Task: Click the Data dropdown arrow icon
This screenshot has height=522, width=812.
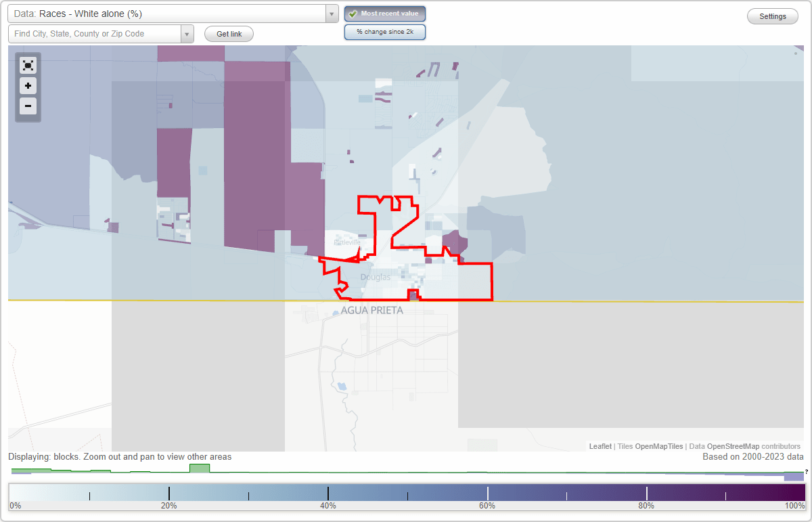Action: click(x=331, y=13)
